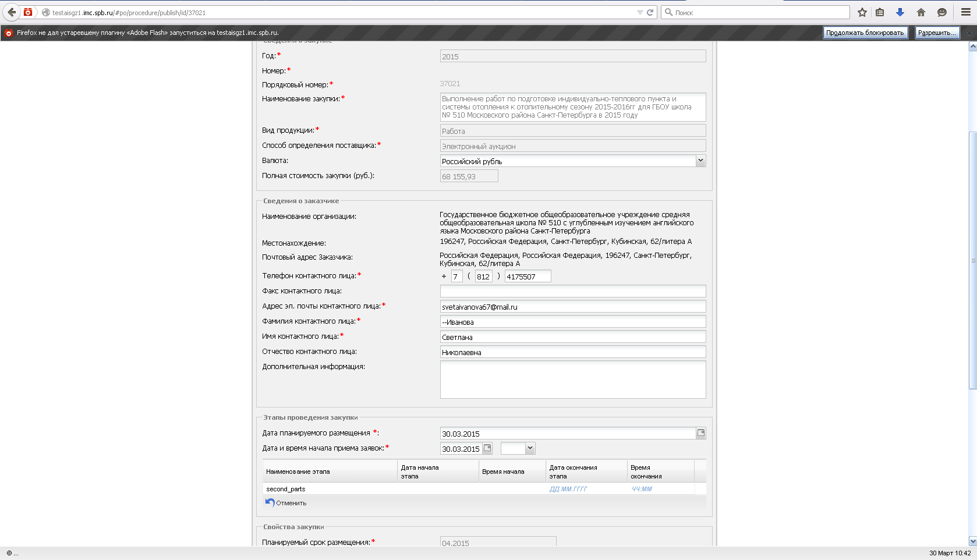The image size is (977, 560).
Task: Reload the current page
Action: 650,12
